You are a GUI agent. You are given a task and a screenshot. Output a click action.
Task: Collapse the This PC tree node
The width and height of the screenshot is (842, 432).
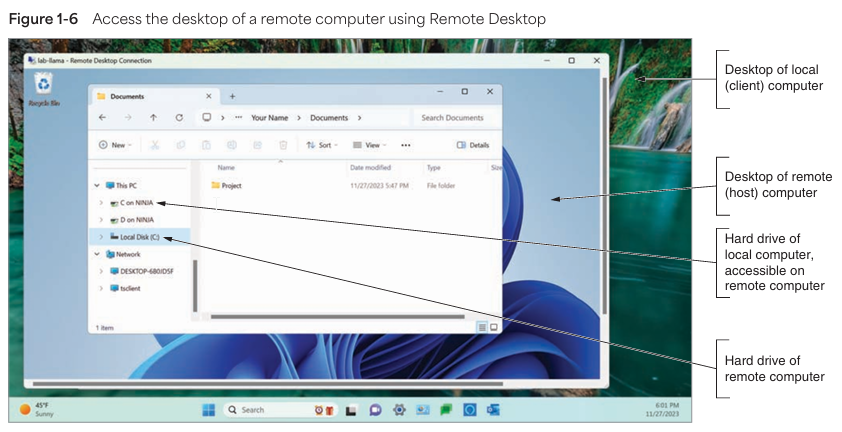(x=97, y=185)
